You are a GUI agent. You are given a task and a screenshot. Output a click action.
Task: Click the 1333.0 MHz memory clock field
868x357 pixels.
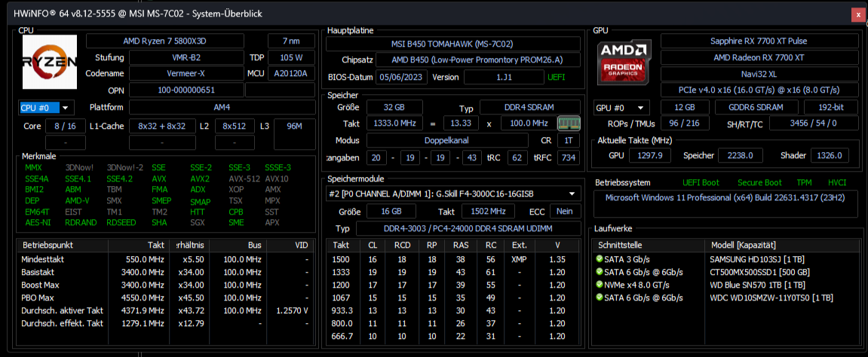point(394,123)
